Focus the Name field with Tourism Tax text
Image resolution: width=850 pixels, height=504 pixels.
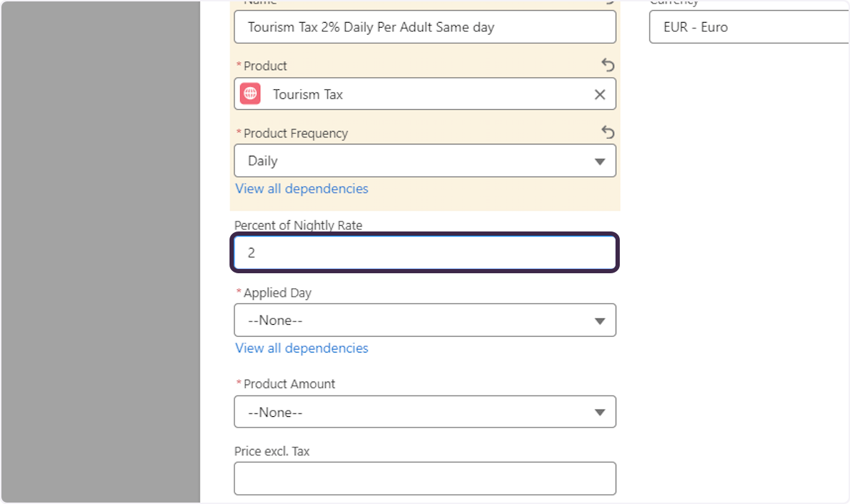point(425,28)
